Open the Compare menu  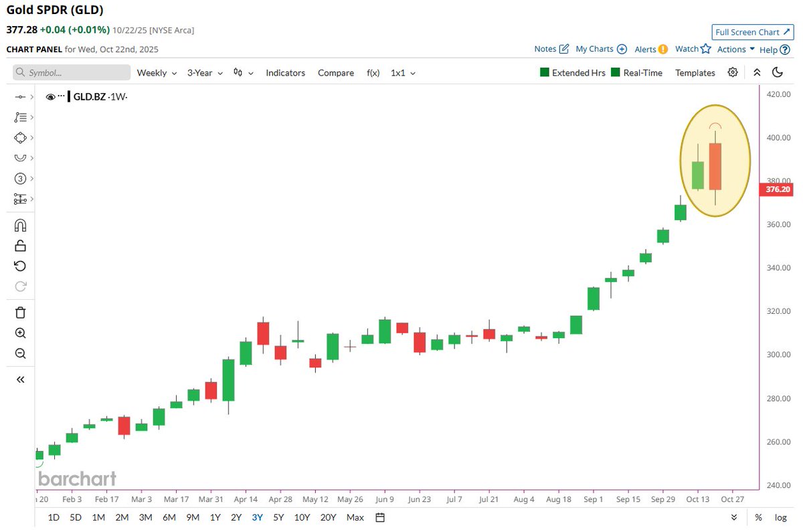pyautogui.click(x=336, y=73)
